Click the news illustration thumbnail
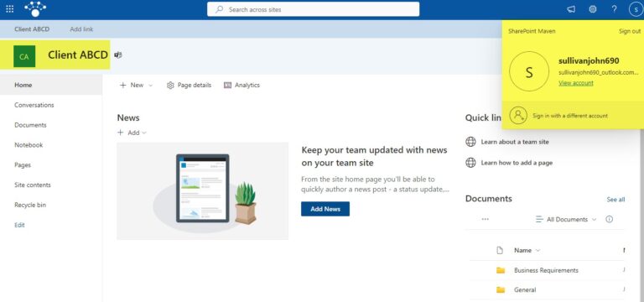The width and height of the screenshot is (644, 302). point(202,191)
